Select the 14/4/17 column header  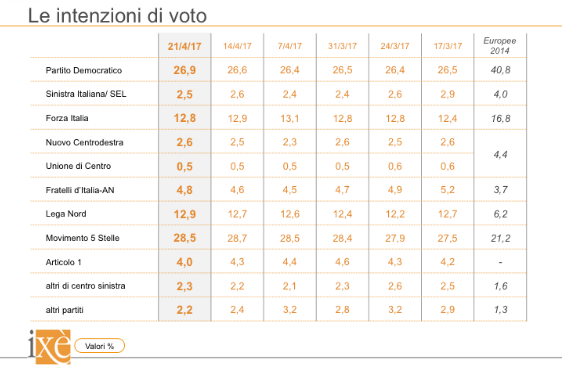[x=237, y=46]
